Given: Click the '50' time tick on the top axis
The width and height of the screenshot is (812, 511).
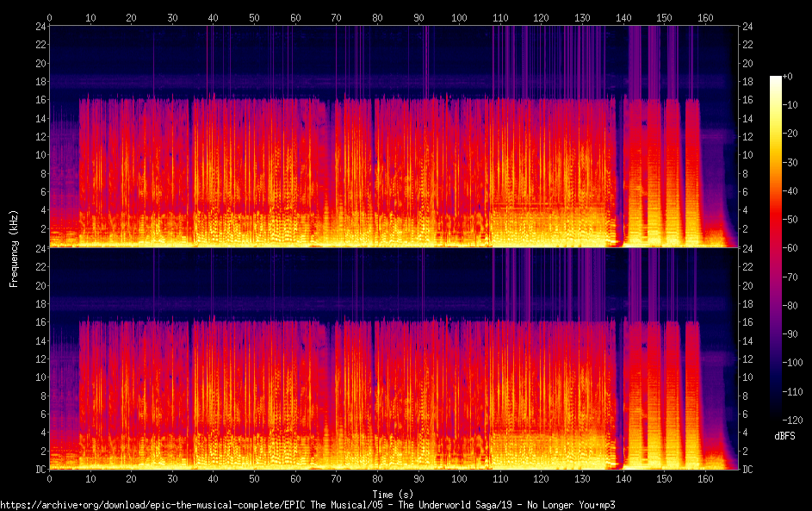Looking at the screenshot, I should point(254,17).
